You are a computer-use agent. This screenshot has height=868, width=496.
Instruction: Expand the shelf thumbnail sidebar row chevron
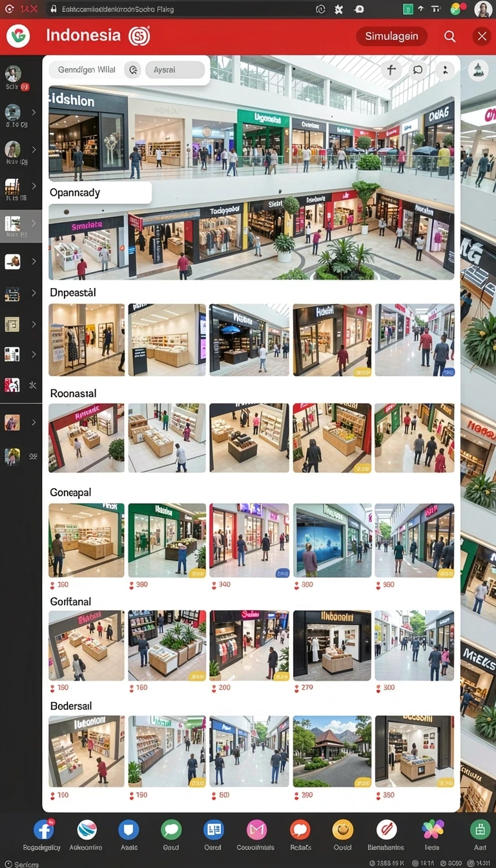pos(34,293)
